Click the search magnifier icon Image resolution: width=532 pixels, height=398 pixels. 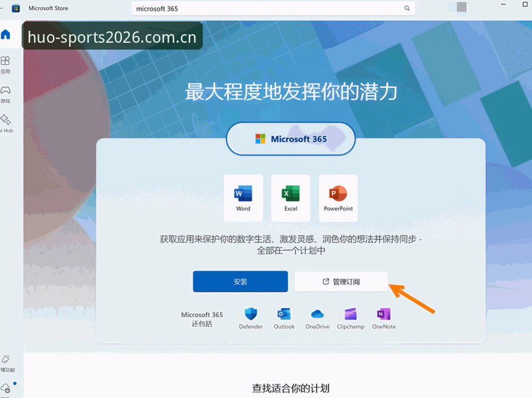407,8
